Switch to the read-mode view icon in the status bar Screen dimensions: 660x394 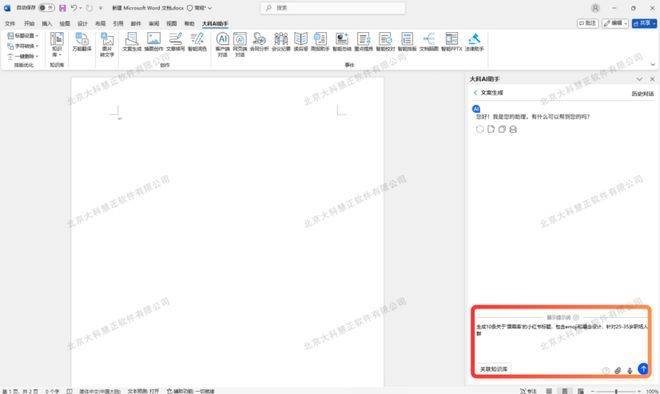pyautogui.click(x=549, y=391)
